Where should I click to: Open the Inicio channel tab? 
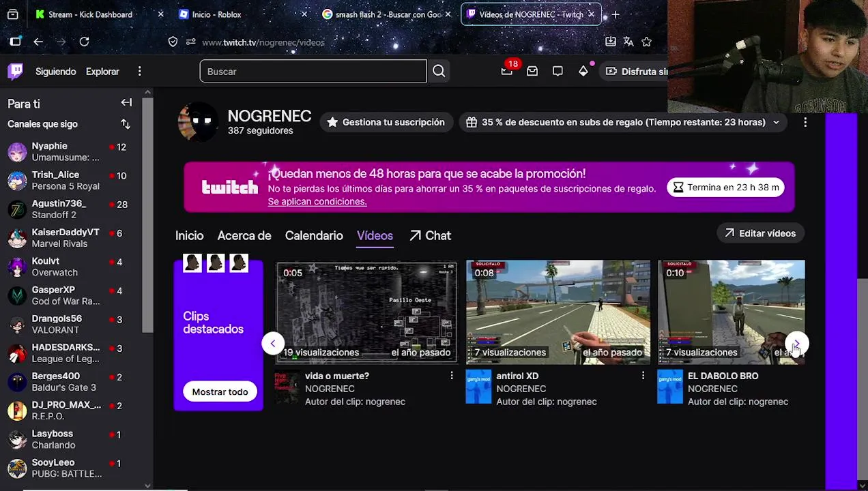189,235
